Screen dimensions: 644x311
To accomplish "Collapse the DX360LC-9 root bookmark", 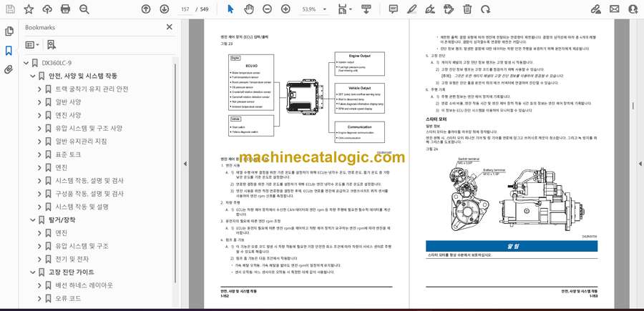I will 26,63.
